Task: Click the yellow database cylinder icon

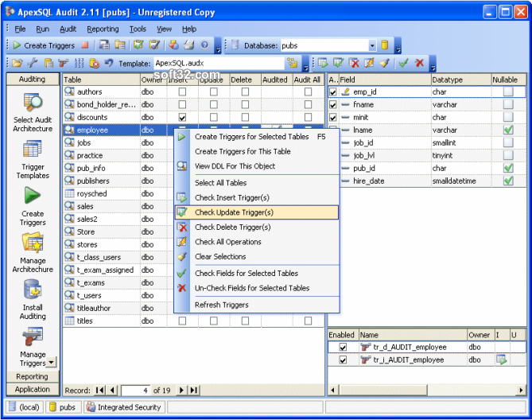Action: 384,45
